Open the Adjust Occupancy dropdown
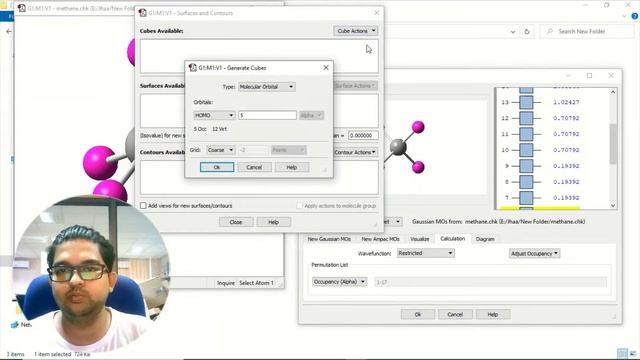The image size is (640, 360). pos(534,253)
